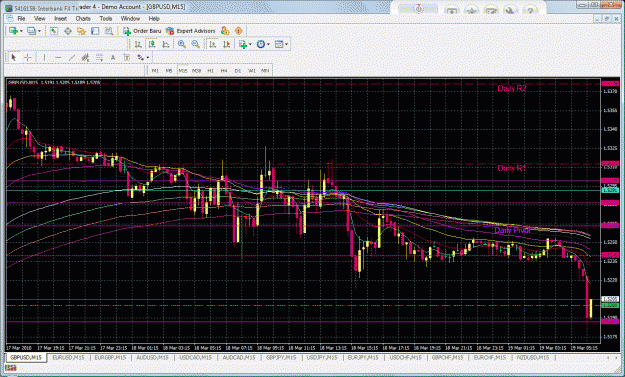
Task: Expand the Indicators dropdown arrow
Action: [x=250, y=44]
